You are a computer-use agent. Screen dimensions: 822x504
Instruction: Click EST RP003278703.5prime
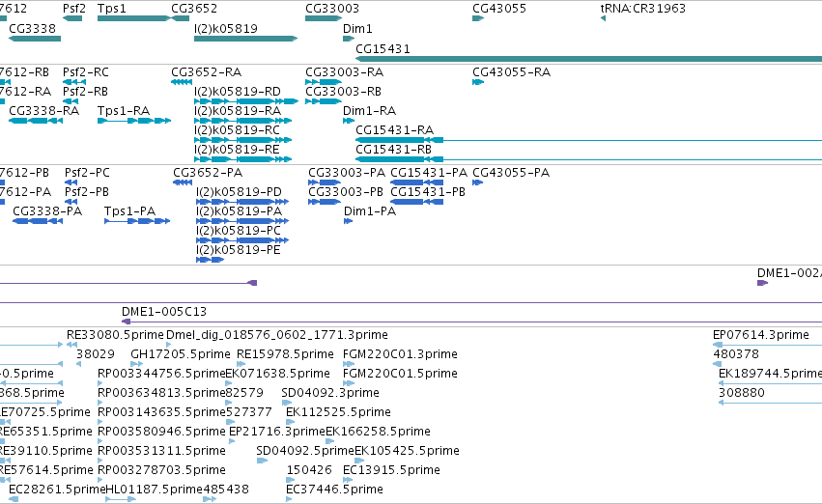point(161,470)
